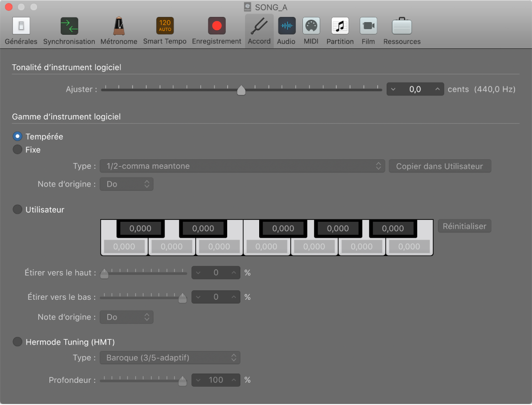Open Note d'origine dropdown under Utilisateur

point(127,317)
